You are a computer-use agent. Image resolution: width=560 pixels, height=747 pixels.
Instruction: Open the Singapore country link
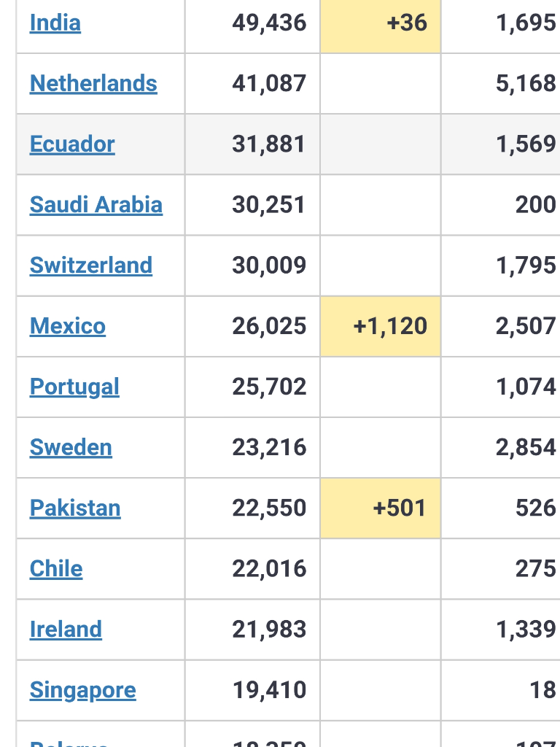(x=83, y=690)
